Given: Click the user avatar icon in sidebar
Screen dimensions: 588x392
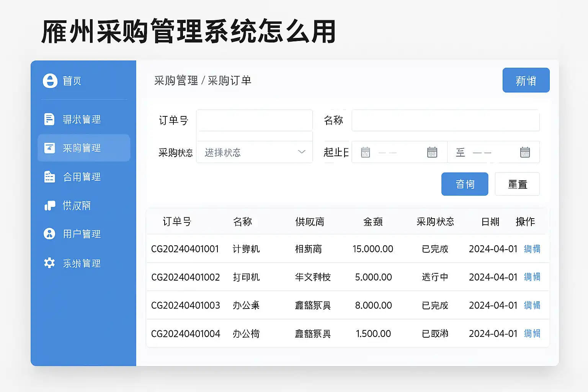Looking at the screenshot, I should pos(49,234).
